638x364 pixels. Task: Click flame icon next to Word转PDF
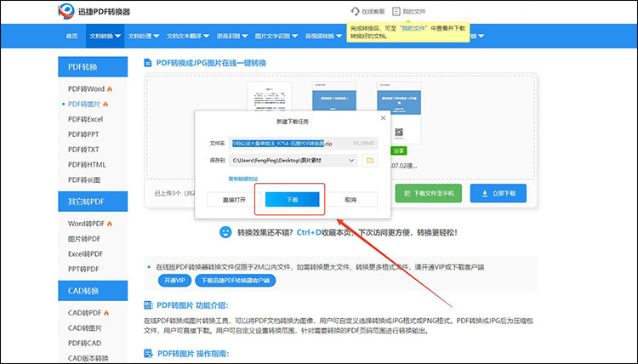coord(110,224)
